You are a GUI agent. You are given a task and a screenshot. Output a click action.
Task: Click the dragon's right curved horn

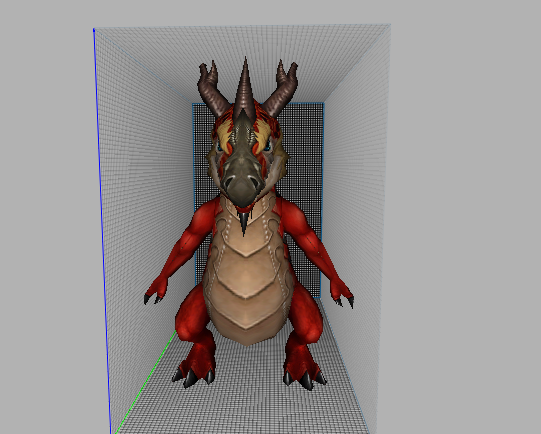281,87
